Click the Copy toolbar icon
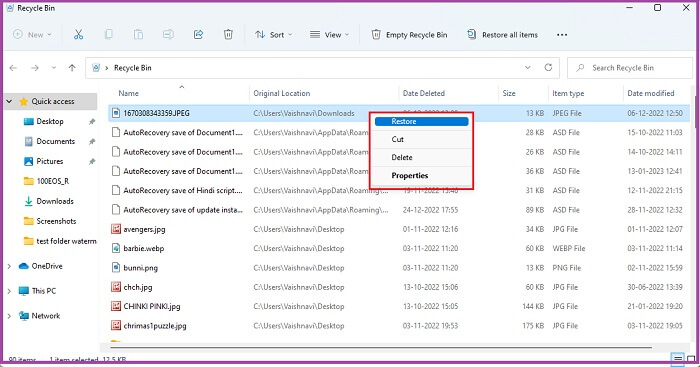This screenshot has width=700, height=367. tap(108, 34)
